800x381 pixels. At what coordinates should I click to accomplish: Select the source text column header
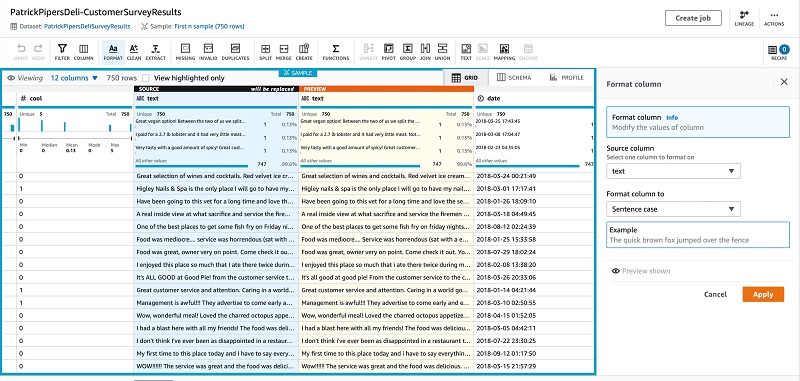(x=215, y=98)
